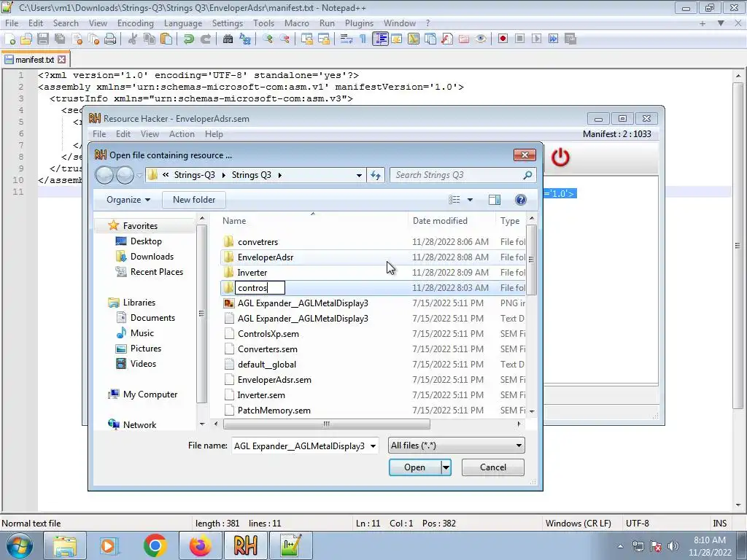
Task: Click the Search Strings Q3 search box
Action: point(462,175)
